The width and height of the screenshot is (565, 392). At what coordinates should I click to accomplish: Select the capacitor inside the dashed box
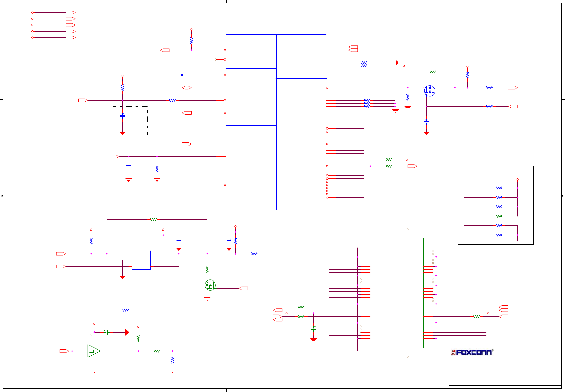pos(123,116)
